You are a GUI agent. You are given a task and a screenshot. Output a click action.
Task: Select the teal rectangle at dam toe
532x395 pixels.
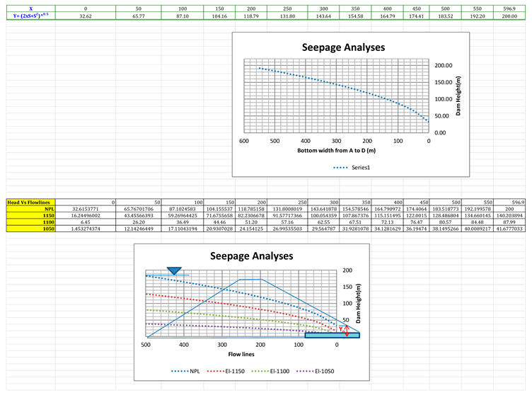(x=334, y=335)
